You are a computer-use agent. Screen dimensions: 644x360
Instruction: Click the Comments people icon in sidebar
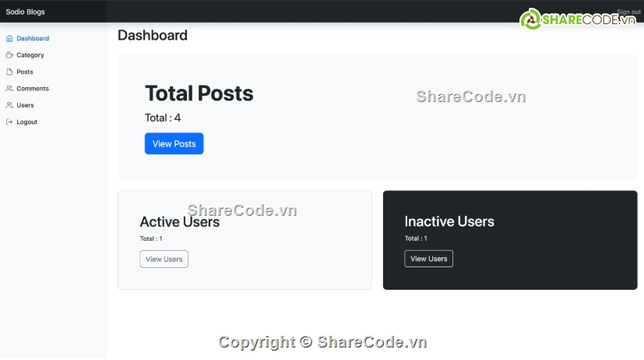(x=9, y=89)
